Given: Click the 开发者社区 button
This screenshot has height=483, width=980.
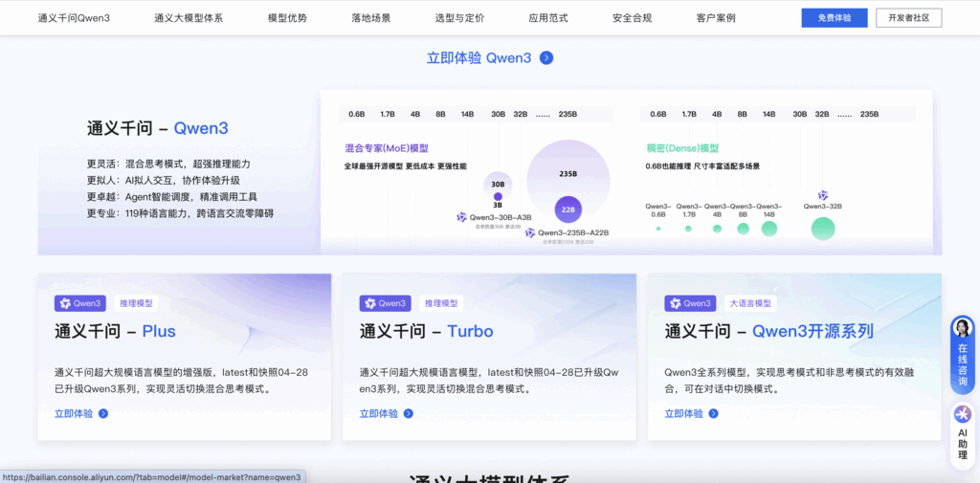Looking at the screenshot, I should (909, 18).
